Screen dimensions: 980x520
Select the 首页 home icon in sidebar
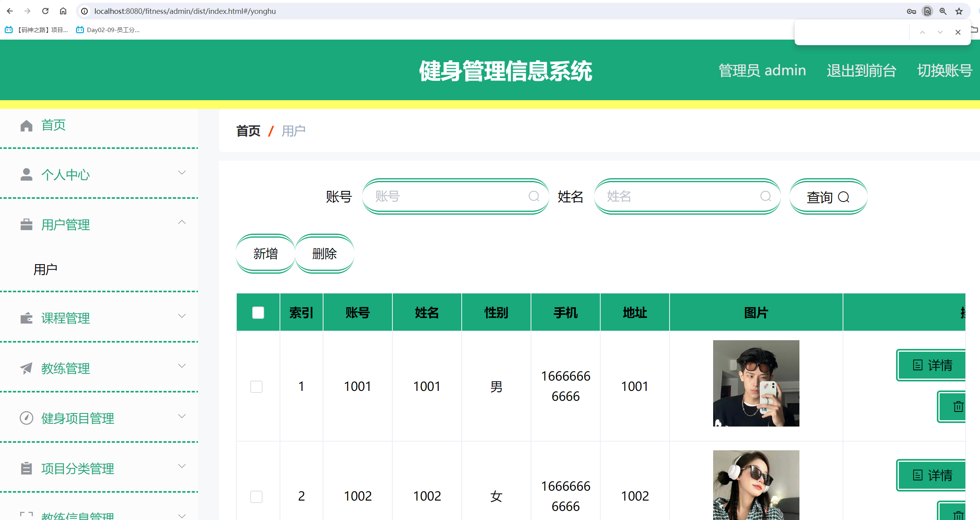pyautogui.click(x=26, y=125)
